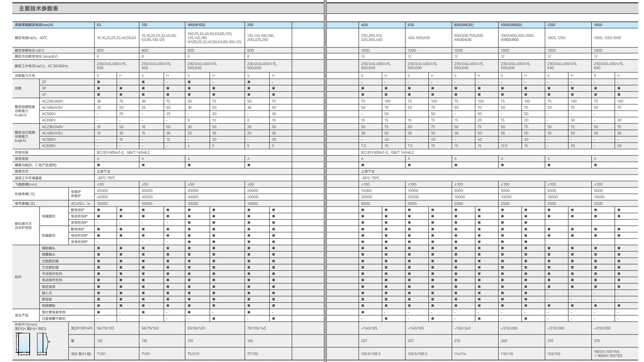Select the 额定绝缘电压 Ui(V) row label

[29, 50]
